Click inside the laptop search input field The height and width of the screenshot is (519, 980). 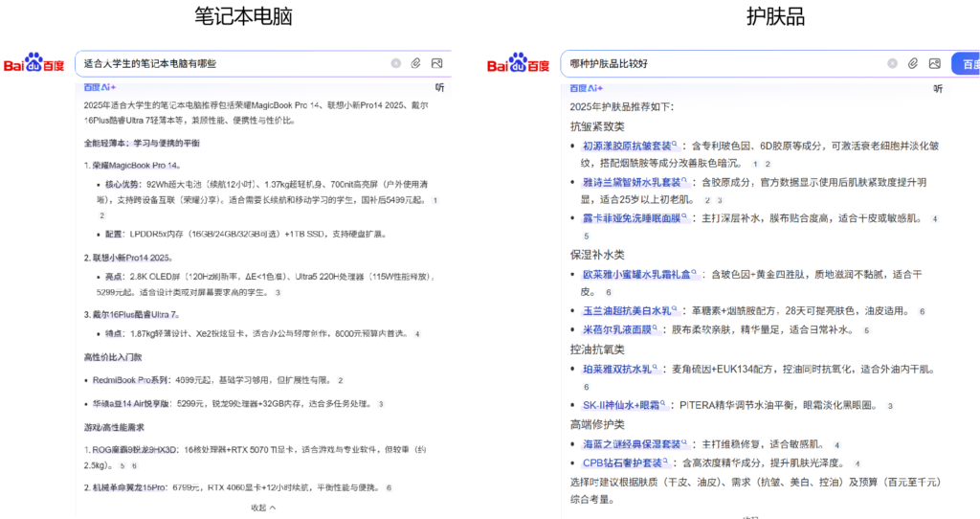coord(230,64)
